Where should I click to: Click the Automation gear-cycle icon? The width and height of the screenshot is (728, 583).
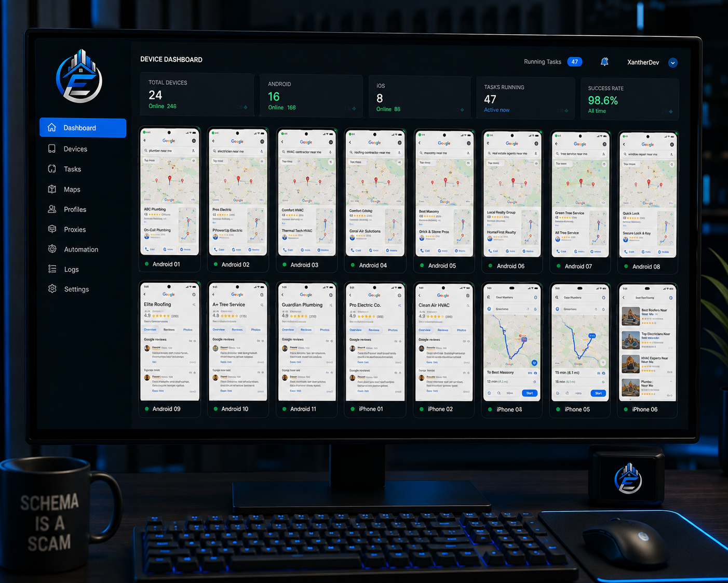click(52, 249)
